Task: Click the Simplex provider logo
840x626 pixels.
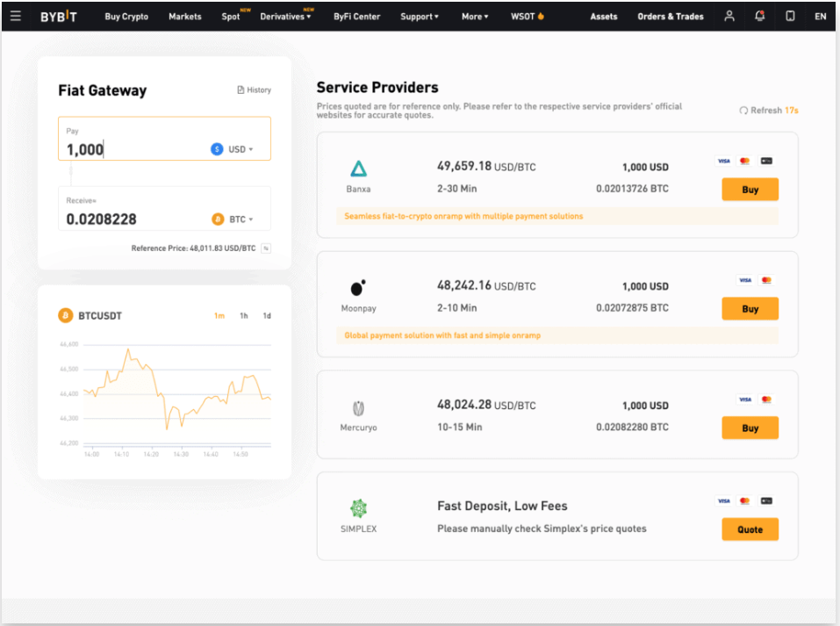Action: [358, 508]
